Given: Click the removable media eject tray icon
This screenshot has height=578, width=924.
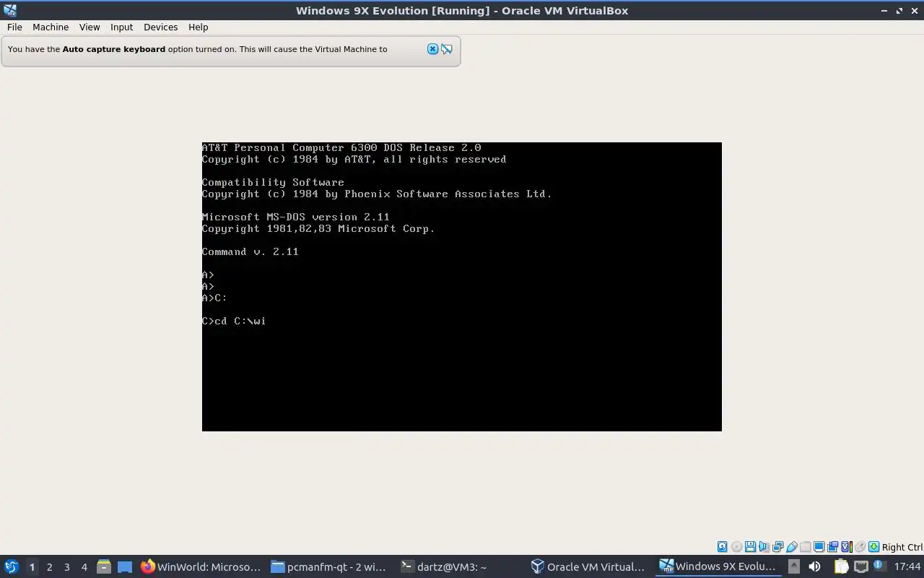Looking at the screenshot, I should (x=794, y=566).
